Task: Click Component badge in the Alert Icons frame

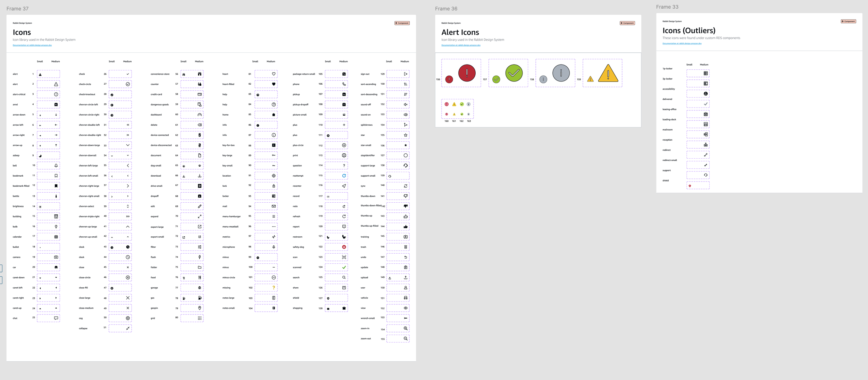Action: click(627, 23)
